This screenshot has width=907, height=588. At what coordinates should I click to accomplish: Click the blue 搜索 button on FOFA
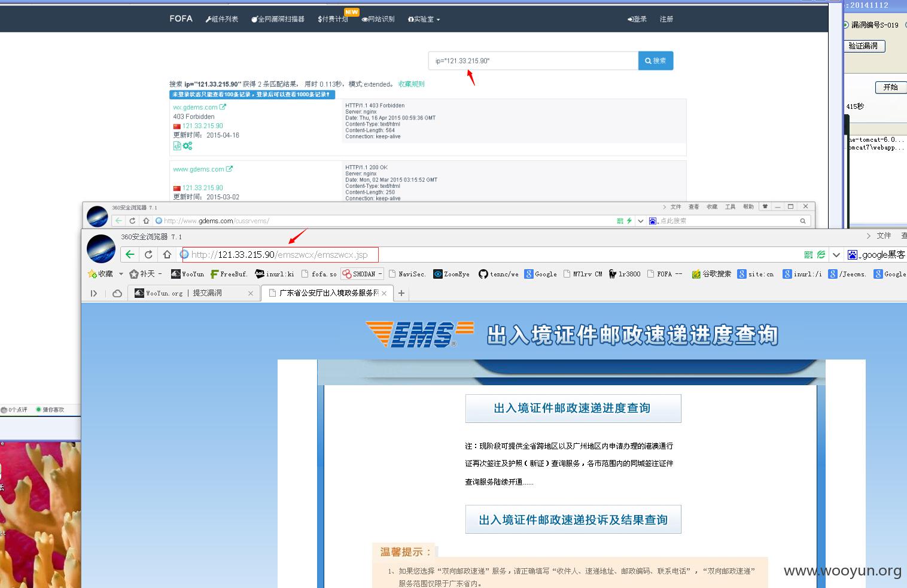pos(656,60)
